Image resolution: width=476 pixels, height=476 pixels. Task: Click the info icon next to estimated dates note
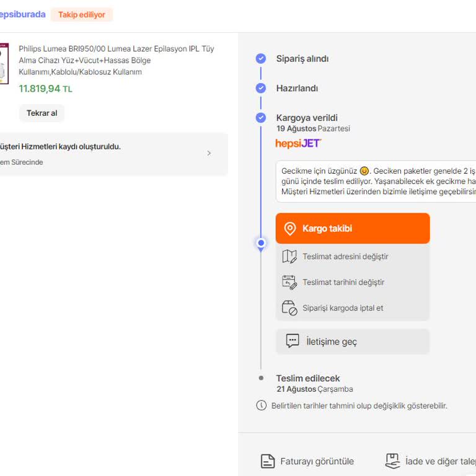click(x=262, y=405)
